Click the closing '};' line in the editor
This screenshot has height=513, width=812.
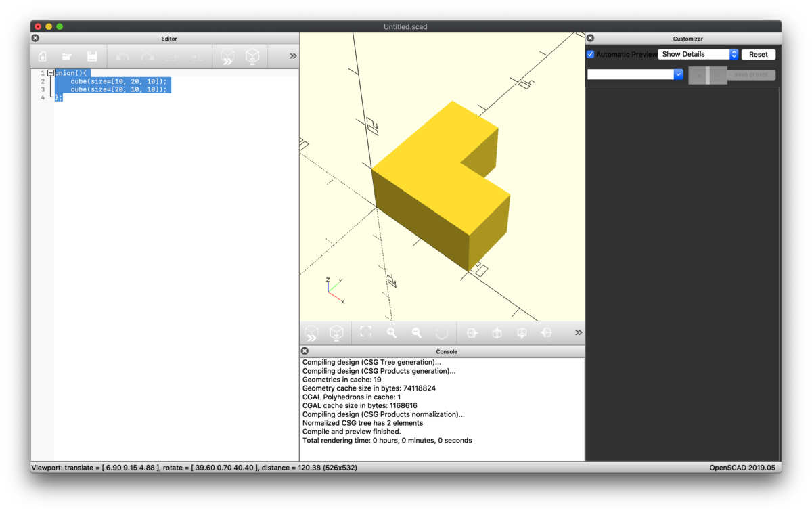(x=59, y=97)
